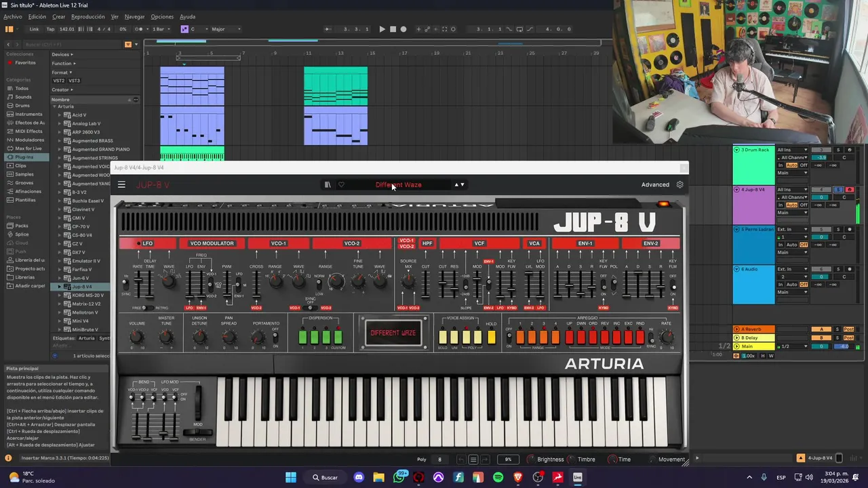Click the Advanced button in Jup-8 V

pos(655,184)
